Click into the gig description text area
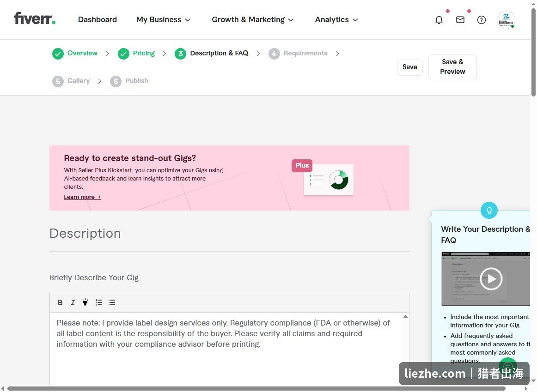537x392 pixels. (x=226, y=349)
